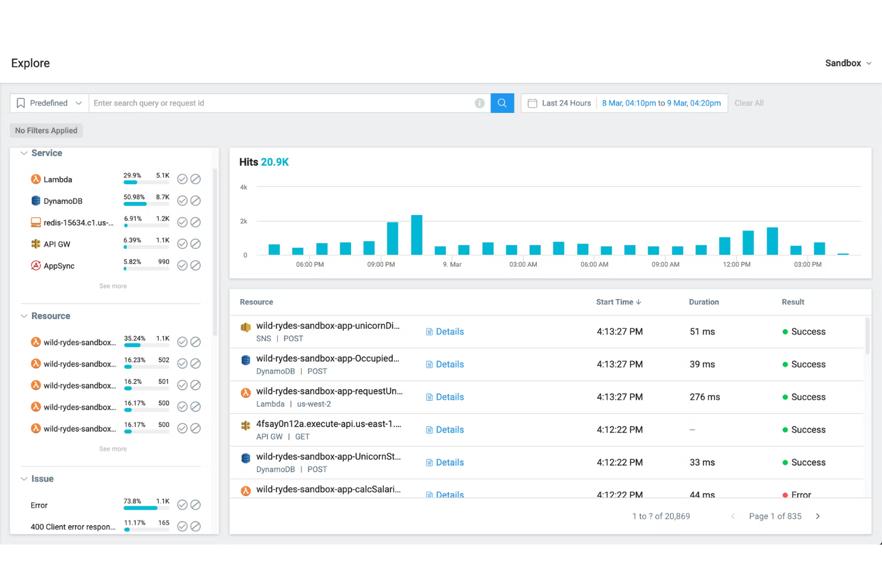The height and width of the screenshot is (588, 882).
Task: Click See more under Service list
Action: coord(113,286)
